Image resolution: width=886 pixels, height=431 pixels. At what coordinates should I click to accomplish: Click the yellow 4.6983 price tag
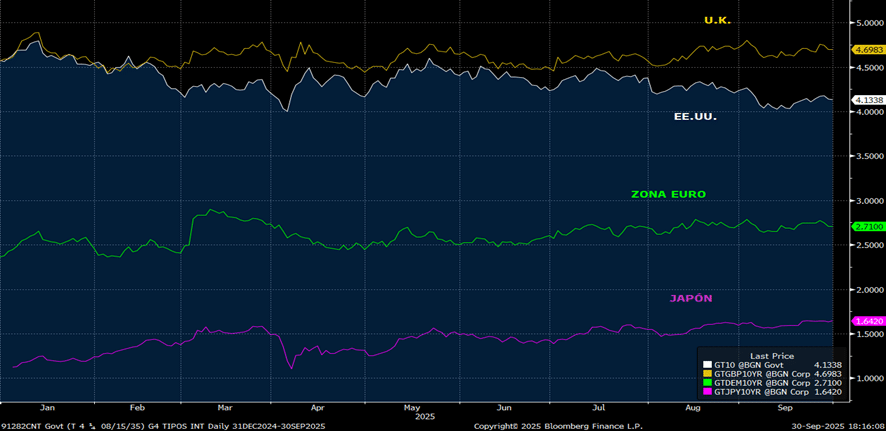click(x=866, y=50)
